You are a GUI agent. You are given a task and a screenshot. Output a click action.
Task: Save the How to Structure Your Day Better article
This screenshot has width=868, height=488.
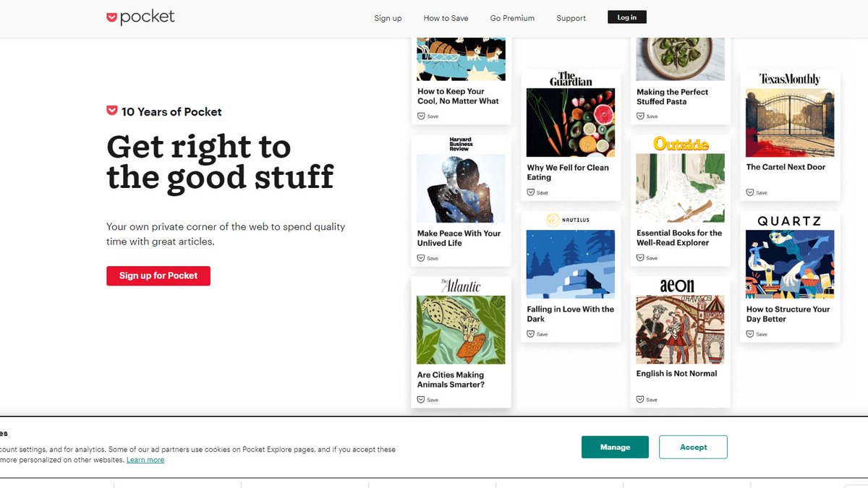[x=757, y=334]
